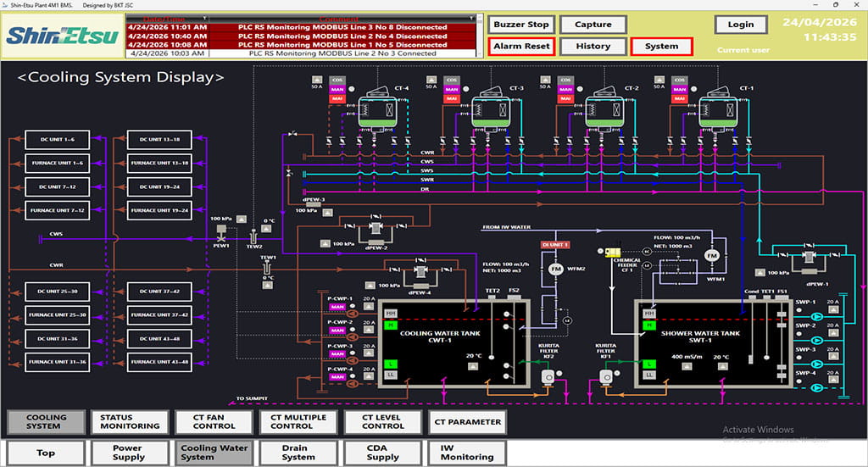Toggle the MAN mode button for CT-3
Screen dimensions: 868x467
coord(451,89)
